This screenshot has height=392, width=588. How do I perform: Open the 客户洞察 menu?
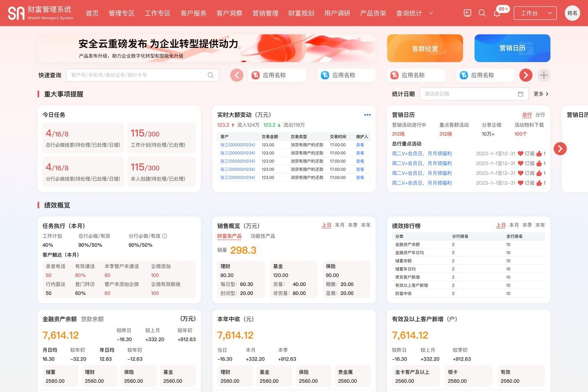tap(229, 13)
